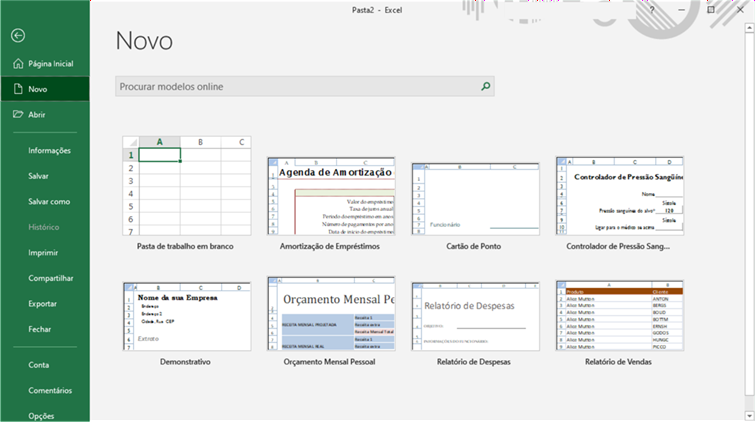Select Salvar como in the sidebar
755x422 pixels.
click(x=49, y=201)
